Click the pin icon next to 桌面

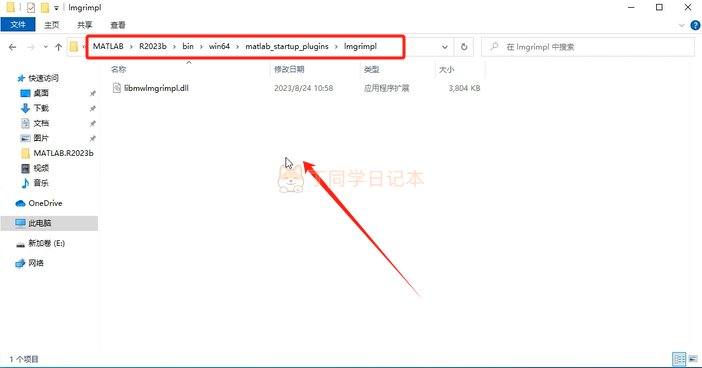[x=92, y=94]
